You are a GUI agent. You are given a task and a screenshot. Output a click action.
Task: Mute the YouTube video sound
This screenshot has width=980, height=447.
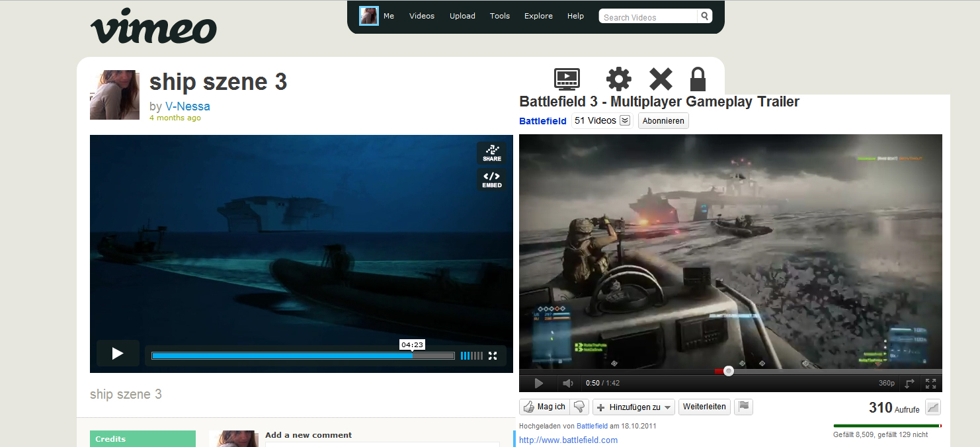(x=567, y=384)
